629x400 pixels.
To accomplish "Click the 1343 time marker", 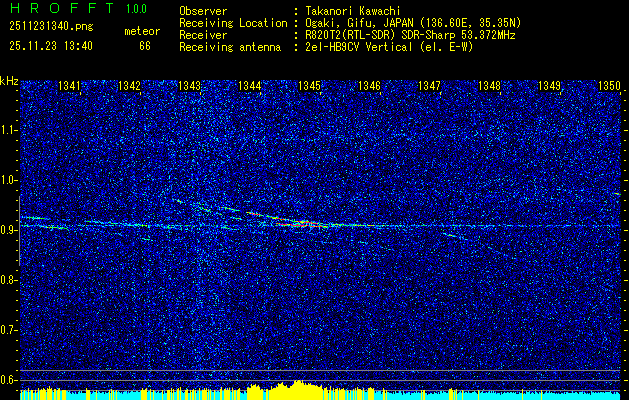I will point(189,86).
